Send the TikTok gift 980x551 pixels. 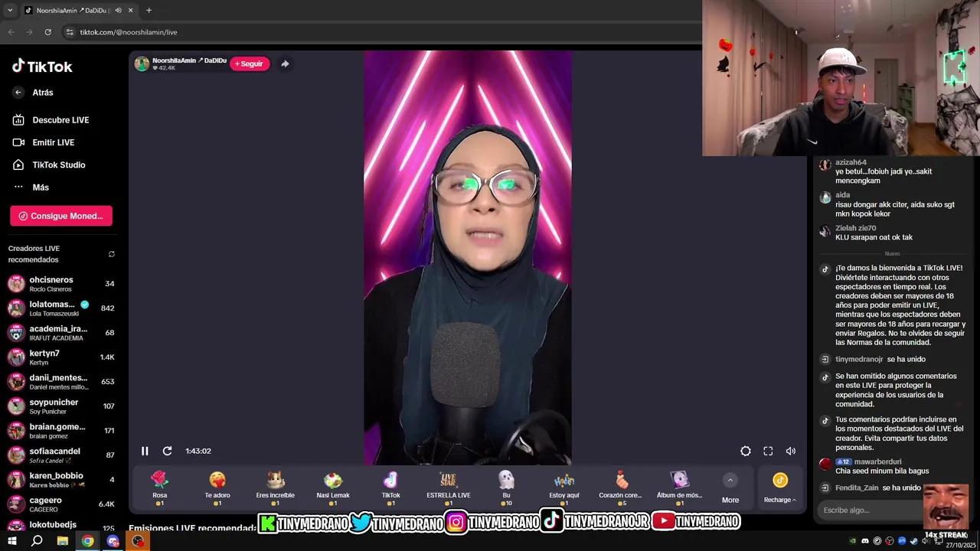(x=390, y=488)
